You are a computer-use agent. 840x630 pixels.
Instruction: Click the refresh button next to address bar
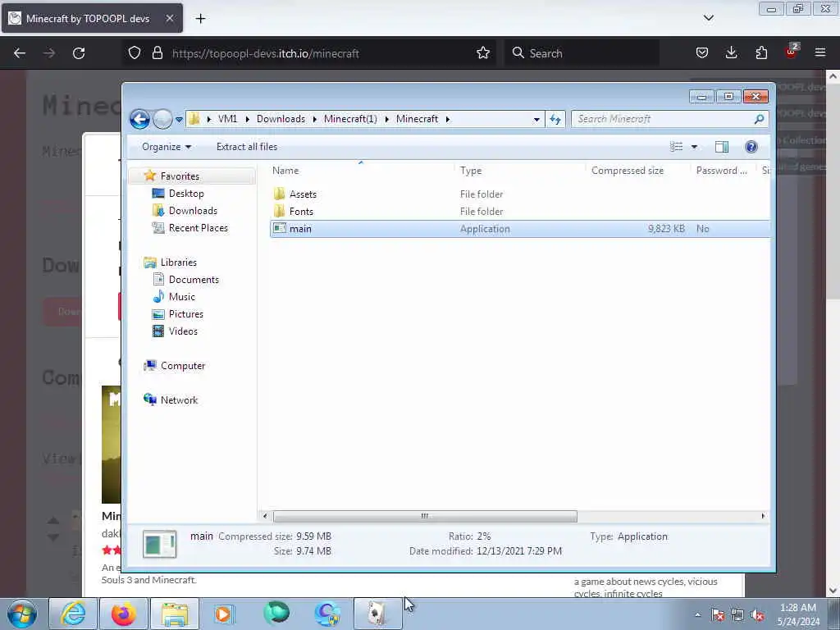(x=555, y=120)
